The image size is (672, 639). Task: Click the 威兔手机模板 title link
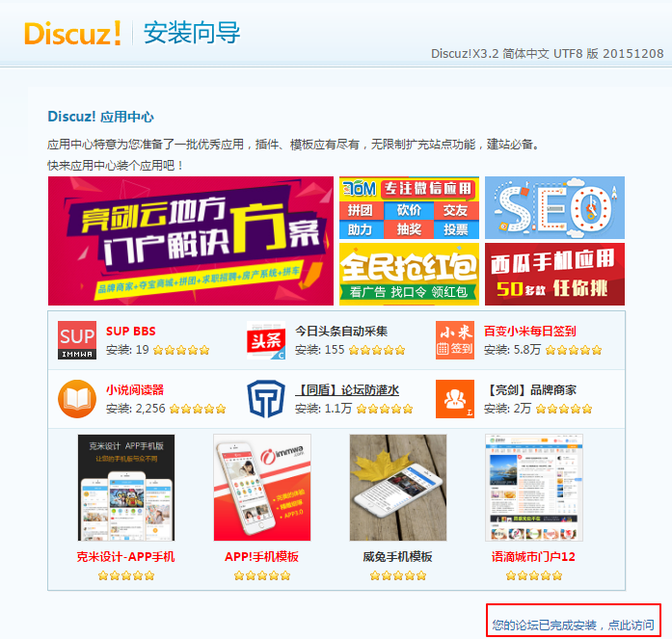tap(398, 557)
